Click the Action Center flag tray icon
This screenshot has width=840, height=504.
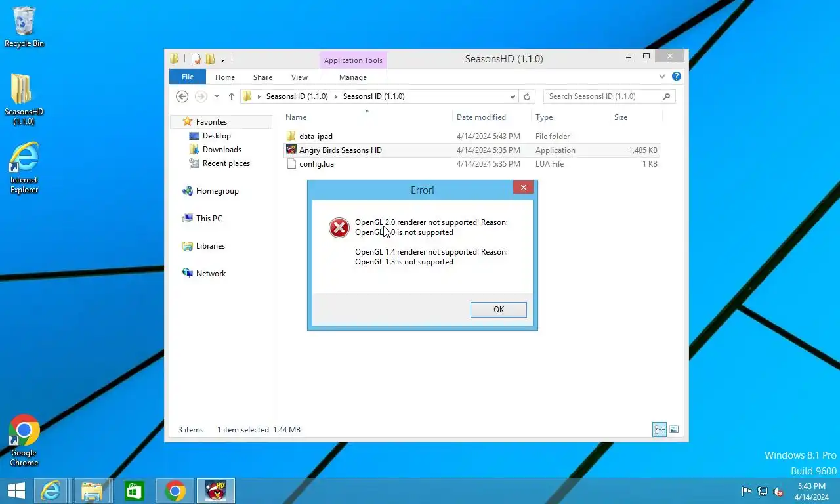pos(747,491)
